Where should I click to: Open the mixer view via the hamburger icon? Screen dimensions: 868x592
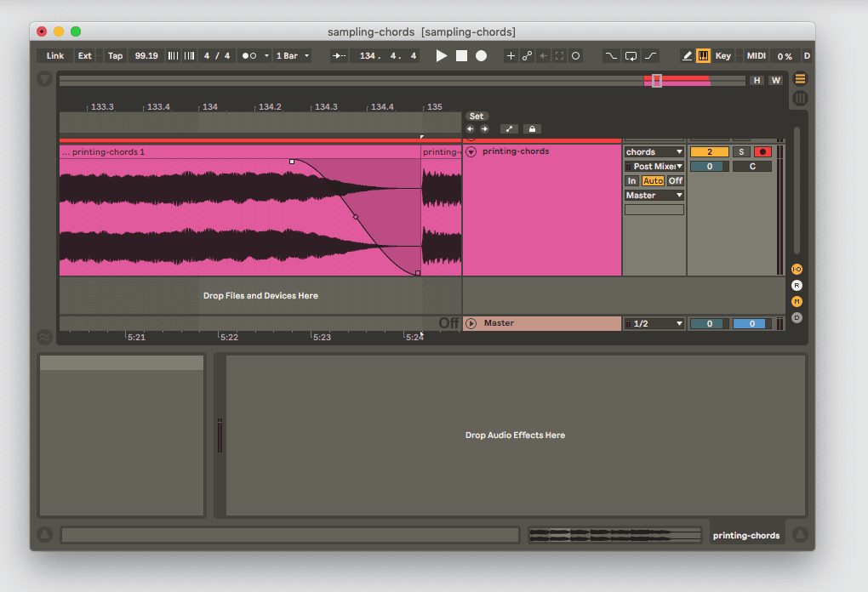(x=799, y=78)
